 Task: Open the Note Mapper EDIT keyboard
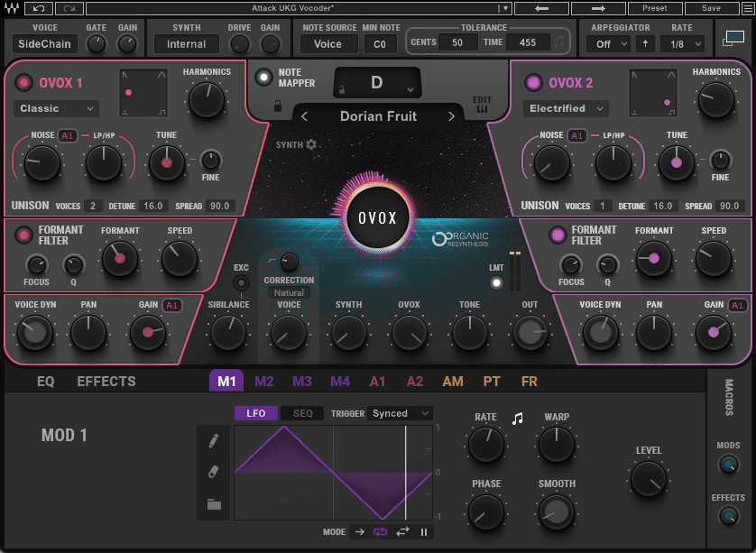pos(482,105)
